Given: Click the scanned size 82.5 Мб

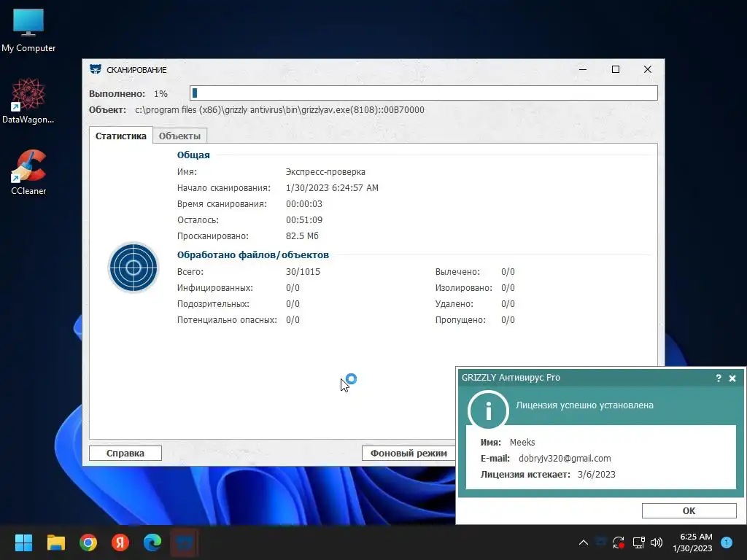Looking at the screenshot, I should click(x=302, y=236).
